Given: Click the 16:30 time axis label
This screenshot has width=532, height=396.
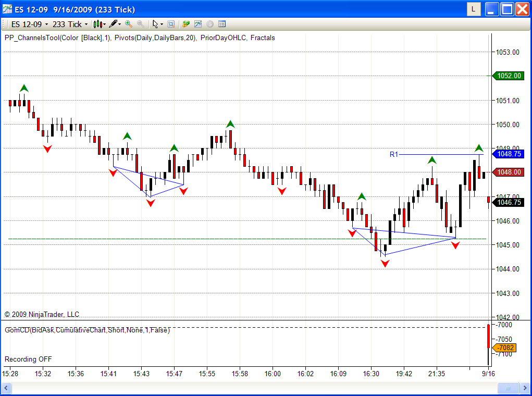Looking at the screenshot, I should [x=371, y=374].
